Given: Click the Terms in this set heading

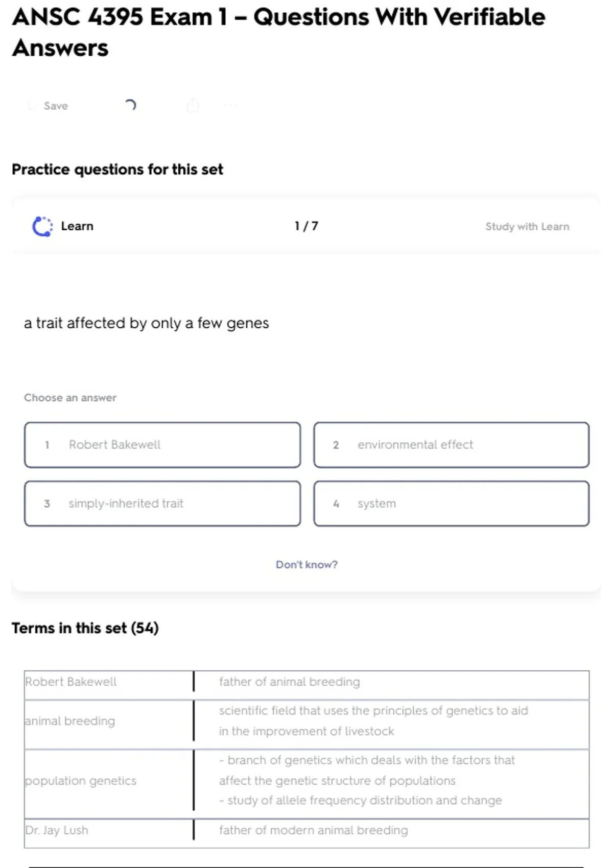Looking at the screenshot, I should pyautogui.click(x=85, y=628).
